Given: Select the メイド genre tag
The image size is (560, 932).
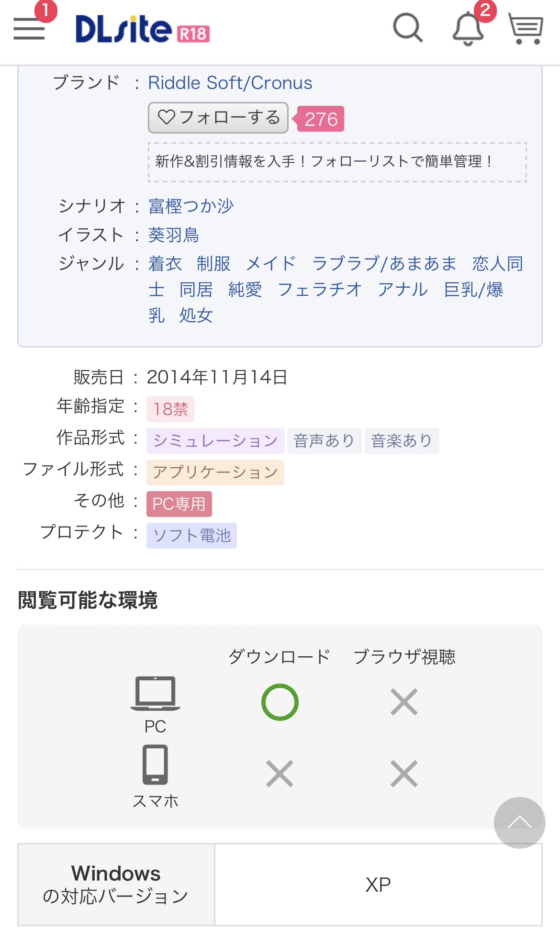Looking at the screenshot, I should click(x=271, y=264).
